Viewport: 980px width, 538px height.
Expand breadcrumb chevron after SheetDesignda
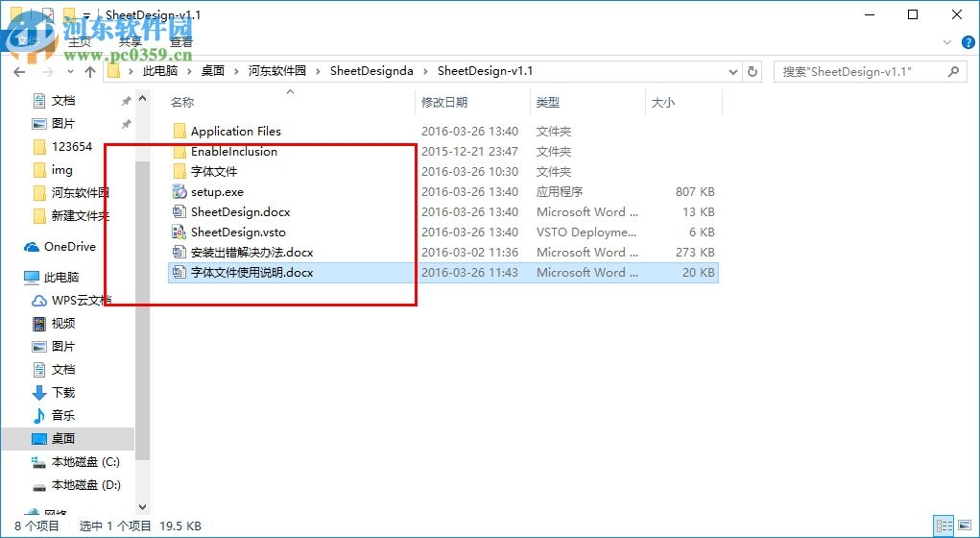coord(425,71)
